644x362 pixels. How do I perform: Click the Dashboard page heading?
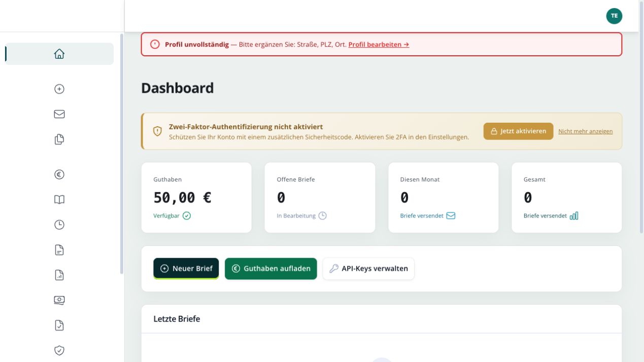click(177, 88)
